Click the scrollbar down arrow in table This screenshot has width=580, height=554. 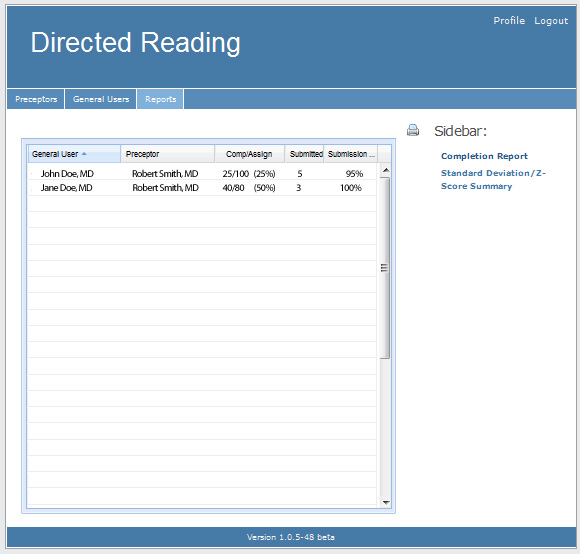[385, 502]
